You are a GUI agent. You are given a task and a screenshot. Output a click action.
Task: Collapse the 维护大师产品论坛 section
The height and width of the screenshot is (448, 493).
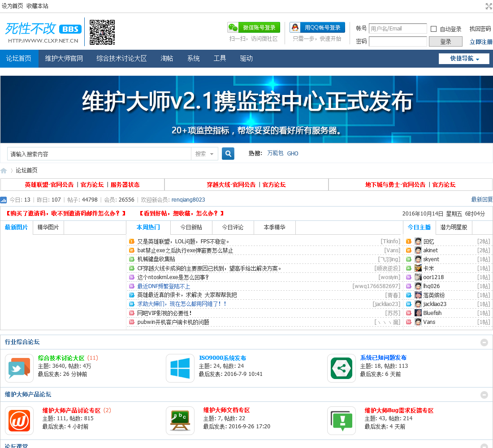(x=484, y=395)
